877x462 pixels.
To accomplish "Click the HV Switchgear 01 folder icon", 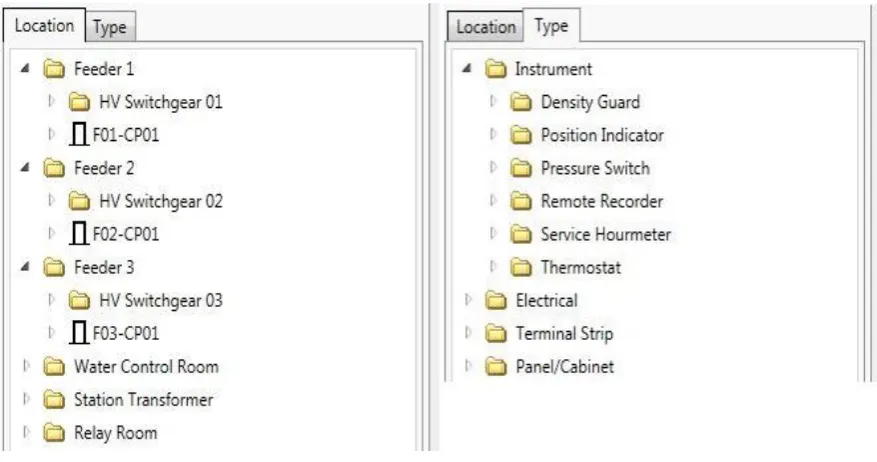I will coord(79,102).
